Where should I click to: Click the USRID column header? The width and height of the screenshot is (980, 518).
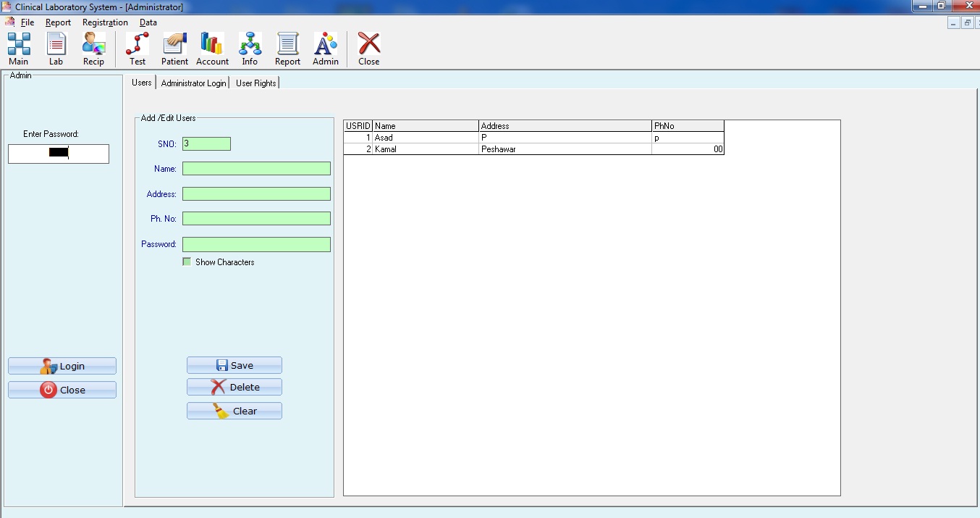[358, 126]
